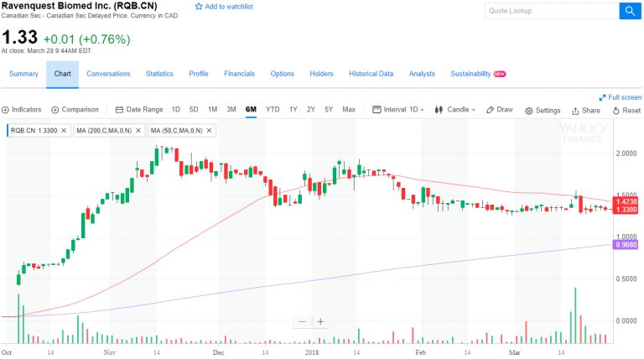
Task: Open the Financials tab
Action: click(x=240, y=74)
